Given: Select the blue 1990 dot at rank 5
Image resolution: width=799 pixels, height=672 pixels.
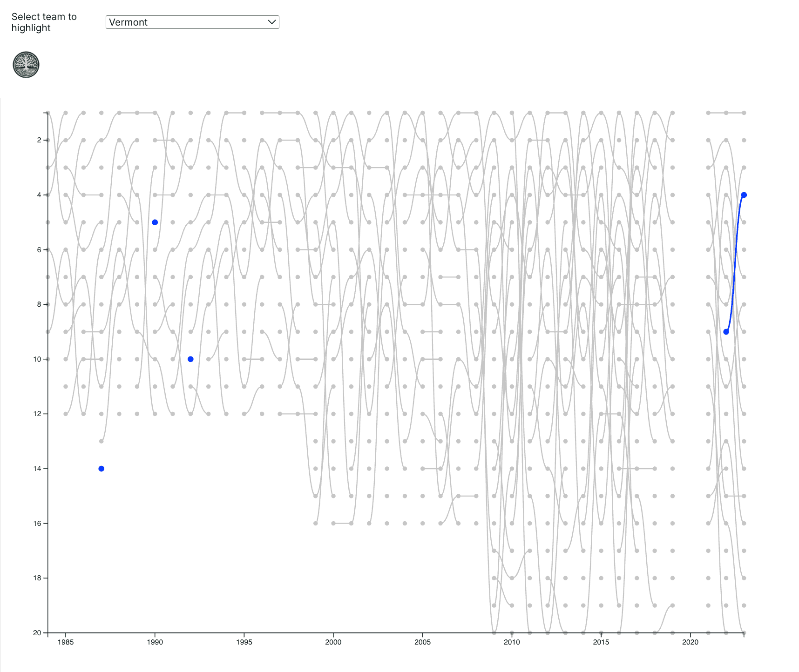Looking at the screenshot, I should point(155,222).
